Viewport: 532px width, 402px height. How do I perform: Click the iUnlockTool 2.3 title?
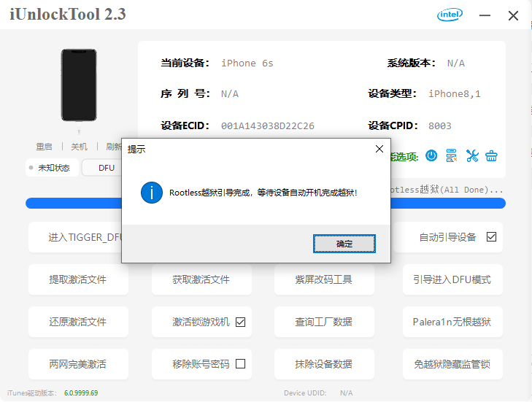pos(68,15)
